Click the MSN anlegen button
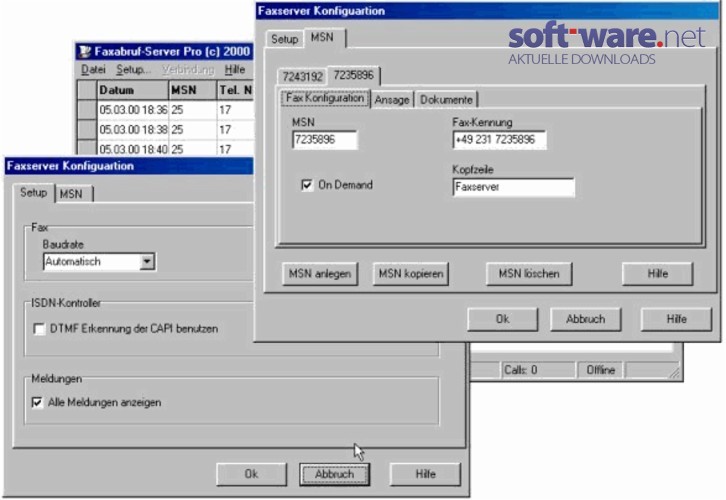The image size is (726, 500). (x=320, y=274)
